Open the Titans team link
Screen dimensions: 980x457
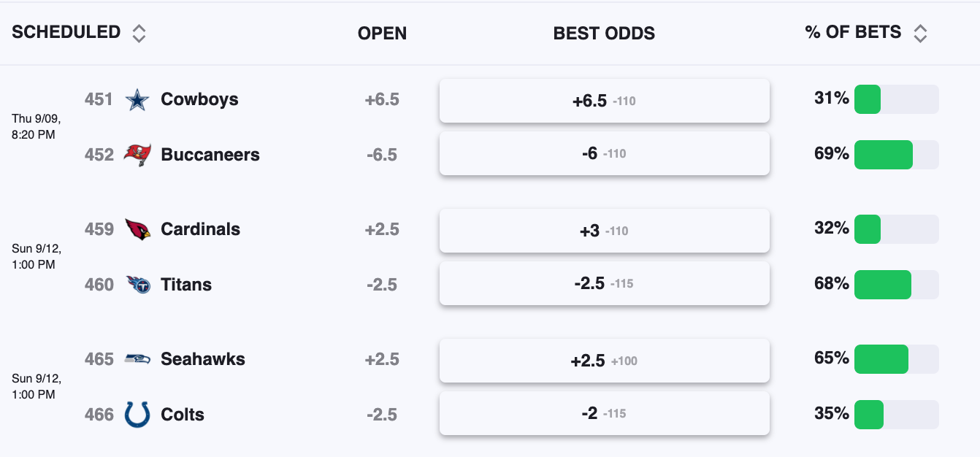[x=186, y=285]
